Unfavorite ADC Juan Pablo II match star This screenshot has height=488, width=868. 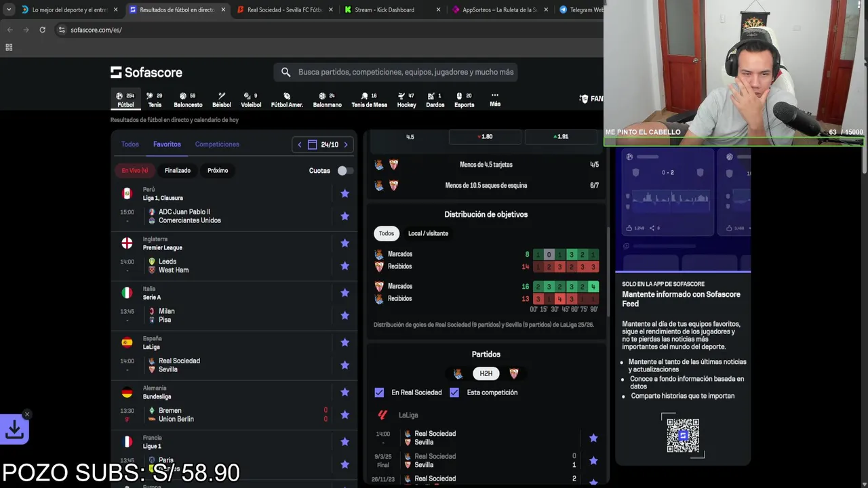coord(344,216)
